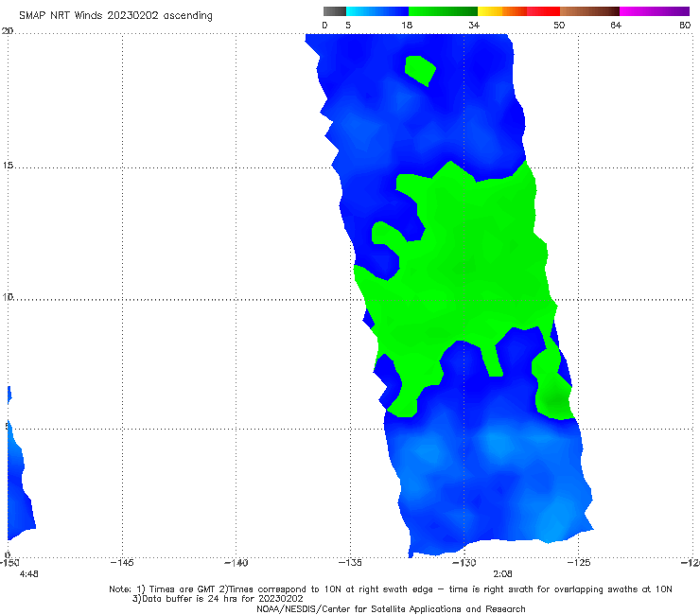The image size is (700, 615).
Task: Click the color bar label '64'
Action: click(616, 25)
